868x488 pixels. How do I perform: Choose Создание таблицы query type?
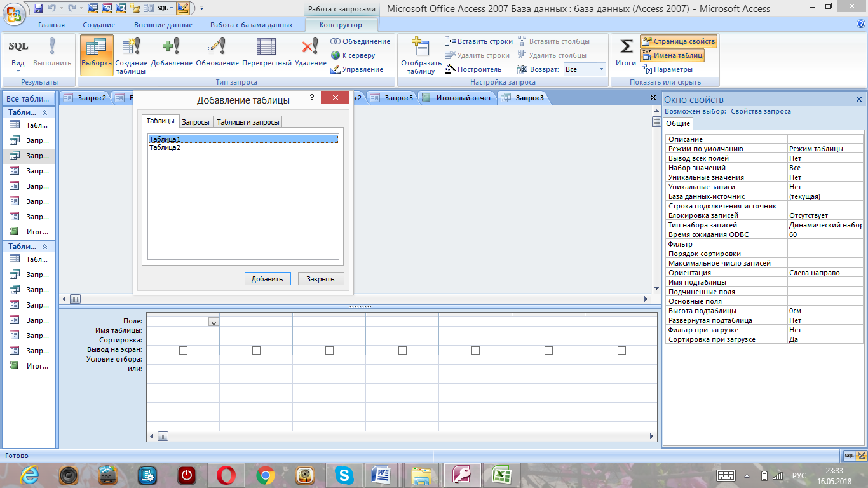click(x=132, y=56)
